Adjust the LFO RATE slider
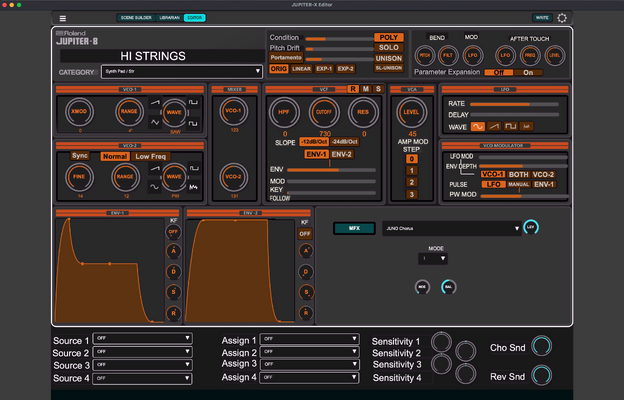624x400 pixels. [514, 104]
